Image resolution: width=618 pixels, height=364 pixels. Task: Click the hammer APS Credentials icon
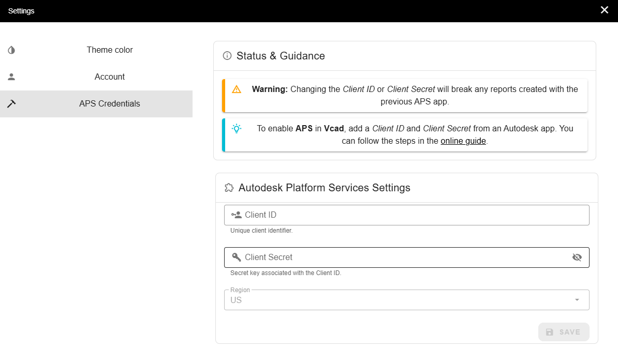click(11, 104)
